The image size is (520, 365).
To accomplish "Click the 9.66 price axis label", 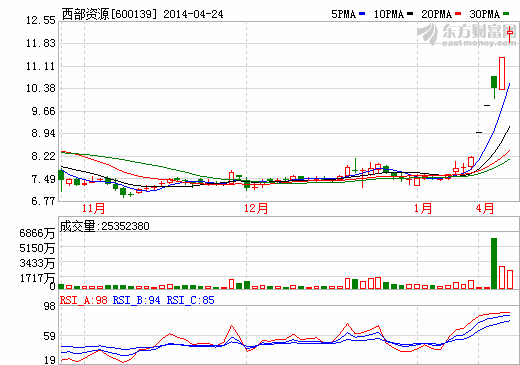I will (x=43, y=111).
